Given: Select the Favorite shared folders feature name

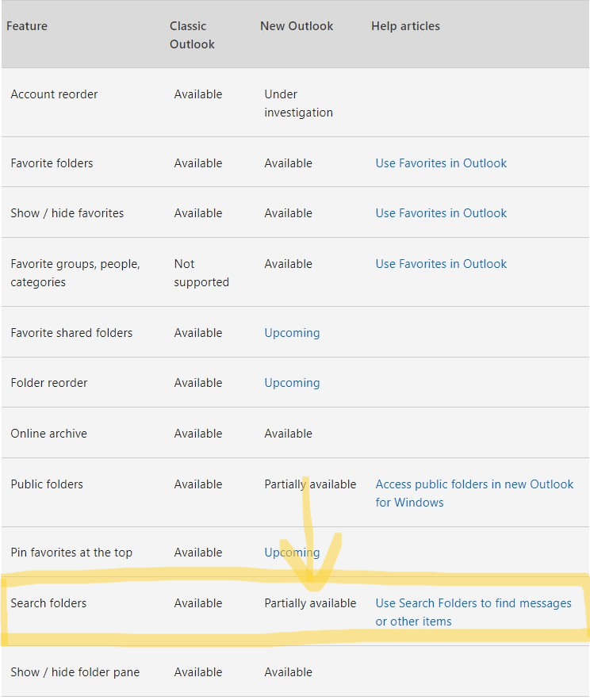Looking at the screenshot, I should pyautogui.click(x=71, y=333).
